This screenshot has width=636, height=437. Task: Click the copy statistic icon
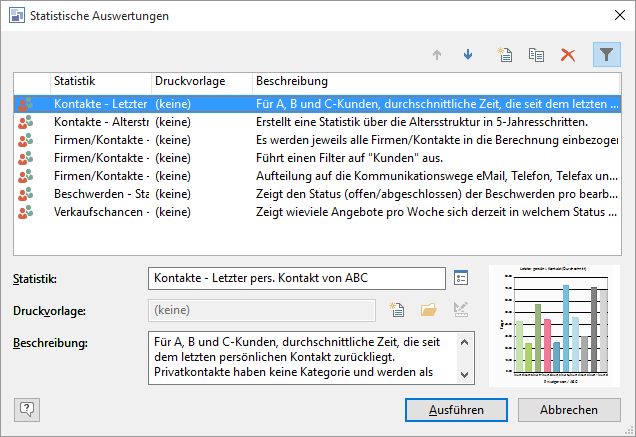click(536, 54)
